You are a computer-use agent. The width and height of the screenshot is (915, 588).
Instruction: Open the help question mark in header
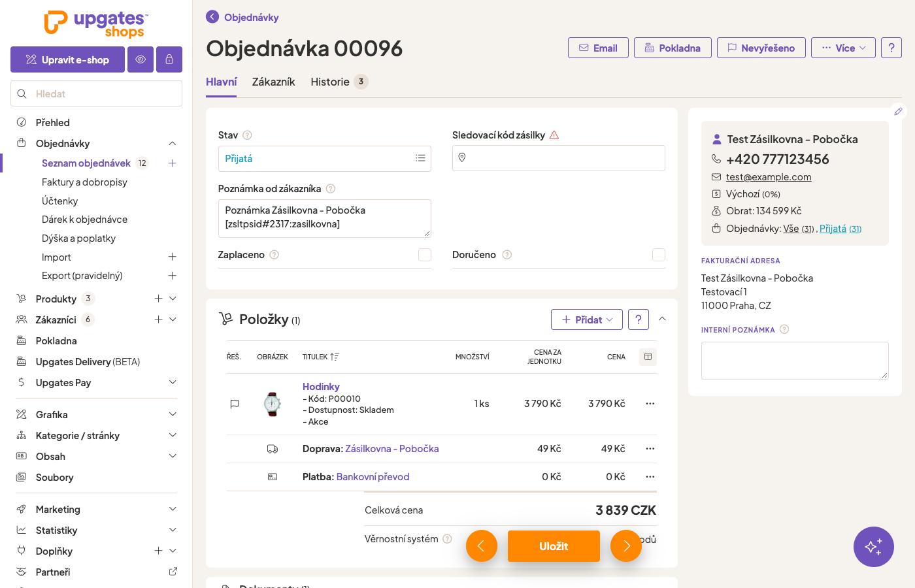[x=891, y=48]
